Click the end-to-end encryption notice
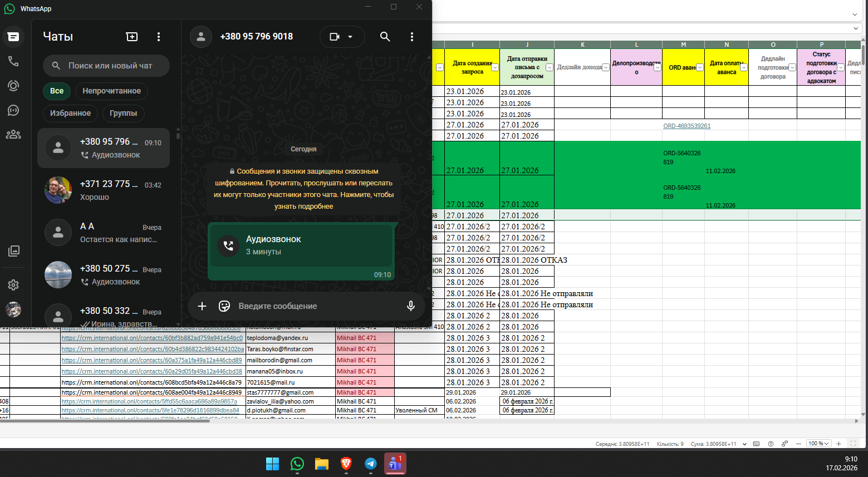 pos(304,189)
